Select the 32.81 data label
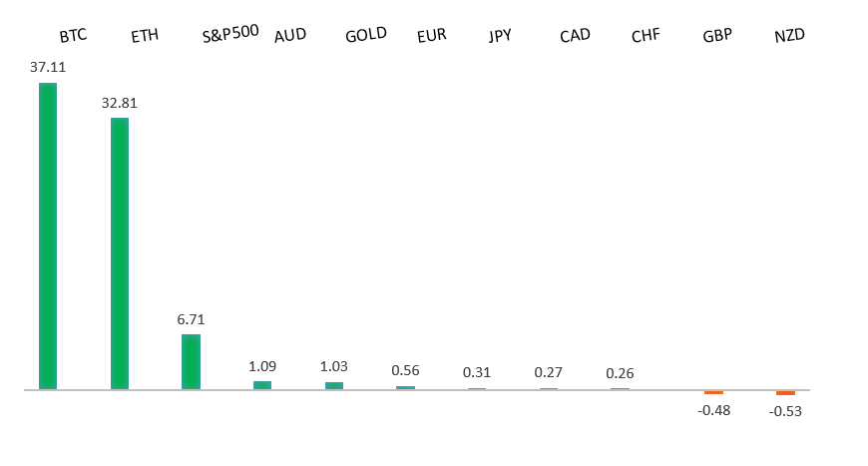The image size is (868, 466). tap(120, 102)
